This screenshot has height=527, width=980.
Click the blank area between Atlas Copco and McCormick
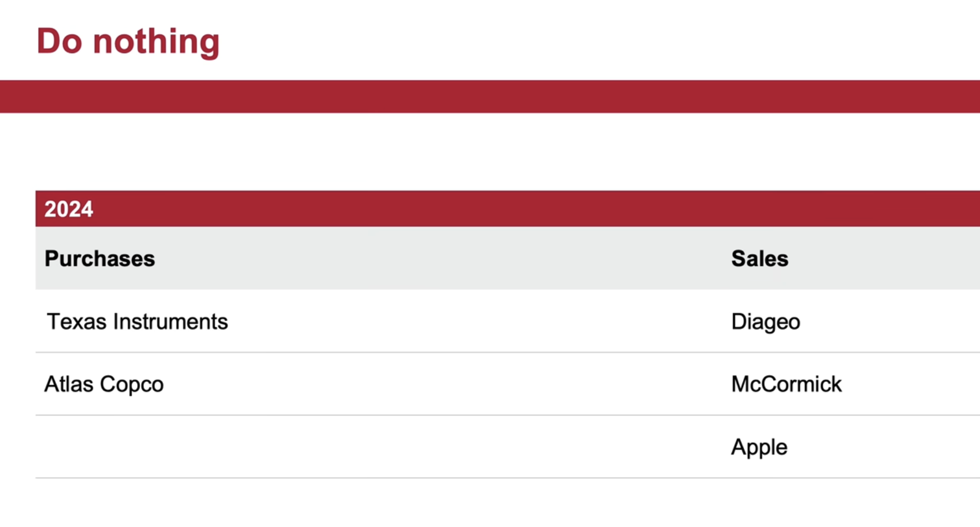(443, 384)
